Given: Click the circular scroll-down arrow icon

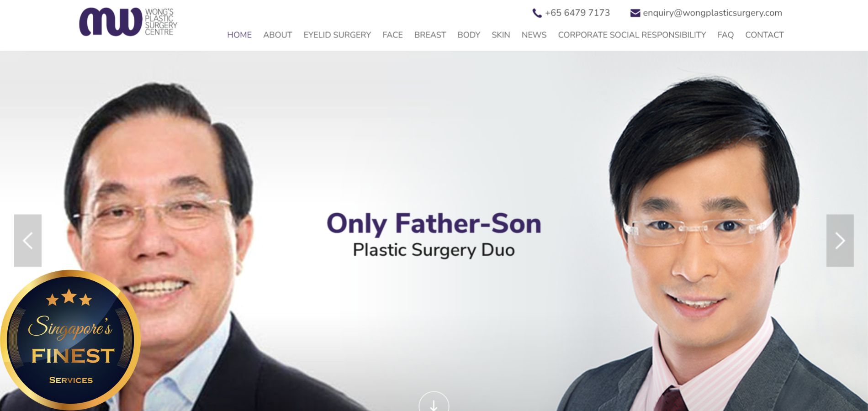Looking at the screenshot, I should click(x=434, y=402).
